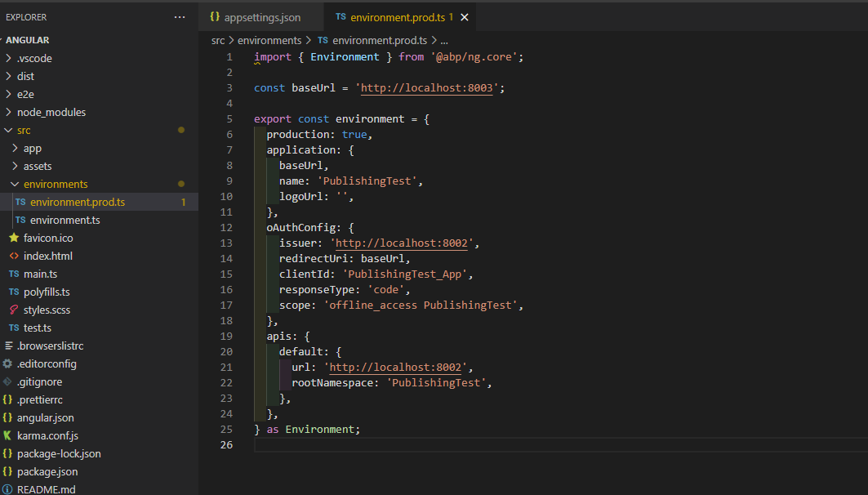Click the braces icon on the appsettings.json tab
The width and height of the screenshot is (868, 495).
pyautogui.click(x=215, y=16)
